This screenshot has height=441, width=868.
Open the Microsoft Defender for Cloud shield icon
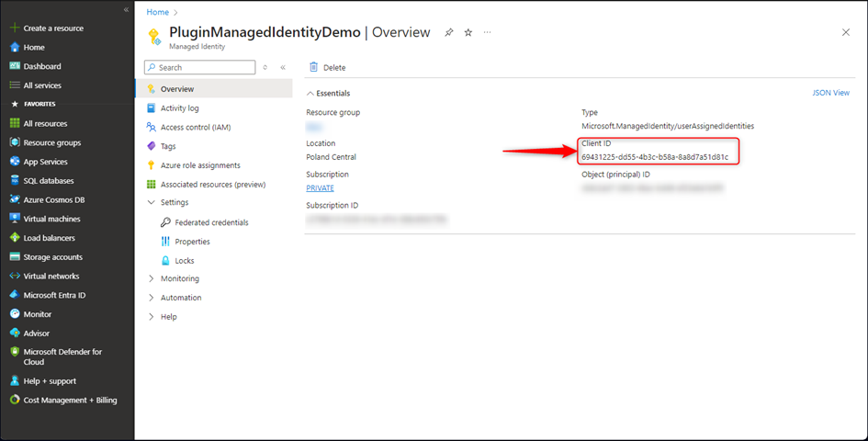(x=15, y=352)
